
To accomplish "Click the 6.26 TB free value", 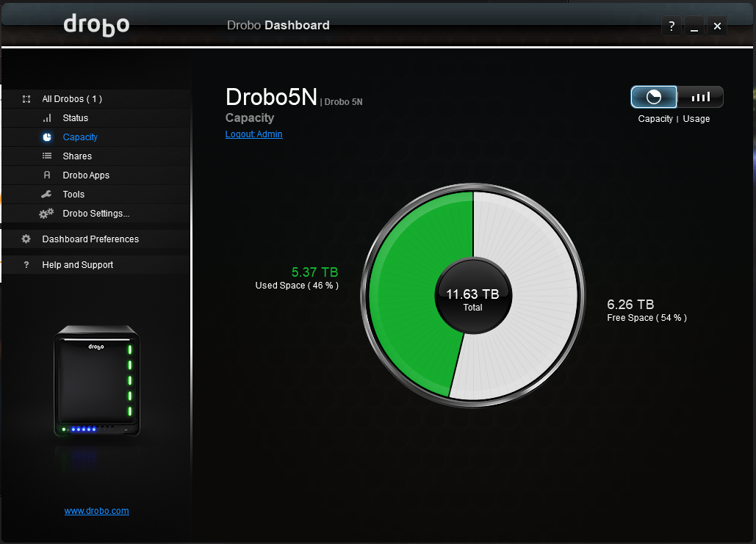I will 630,305.
